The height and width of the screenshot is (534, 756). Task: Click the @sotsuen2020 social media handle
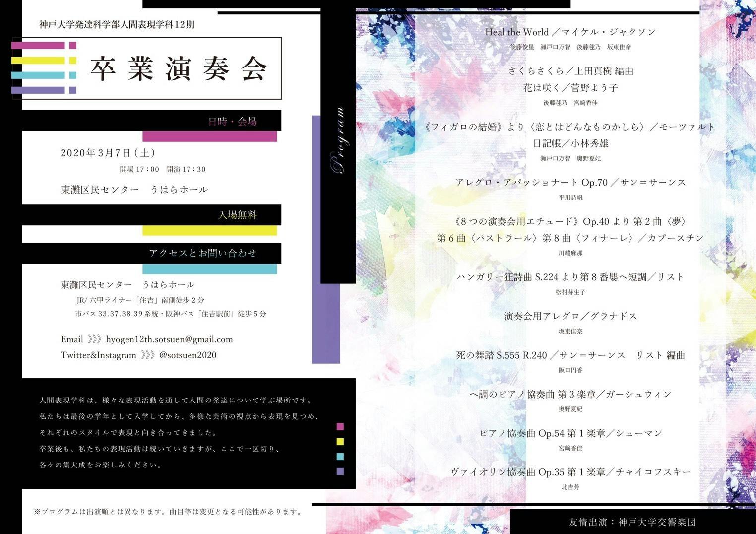click(x=188, y=355)
